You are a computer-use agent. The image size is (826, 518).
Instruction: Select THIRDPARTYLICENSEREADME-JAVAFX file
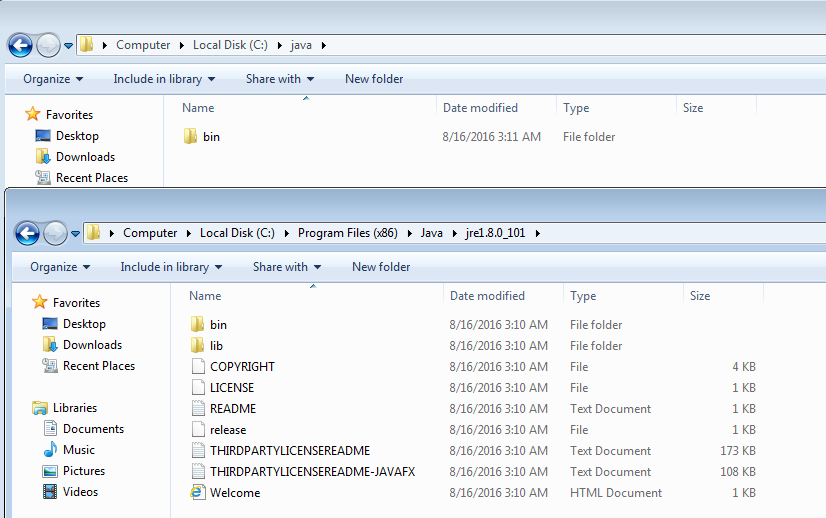point(312,472)
